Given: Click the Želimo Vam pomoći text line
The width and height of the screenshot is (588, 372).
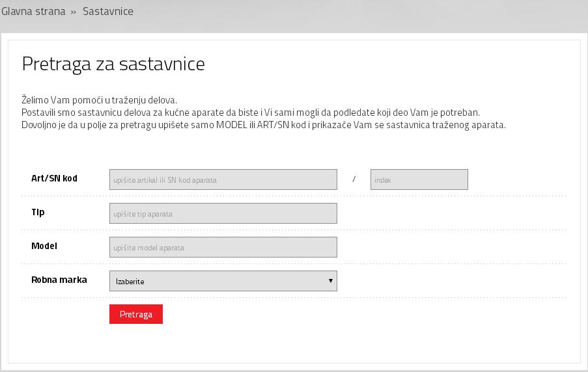Looking at the screenshot, I should coord(99,100).
